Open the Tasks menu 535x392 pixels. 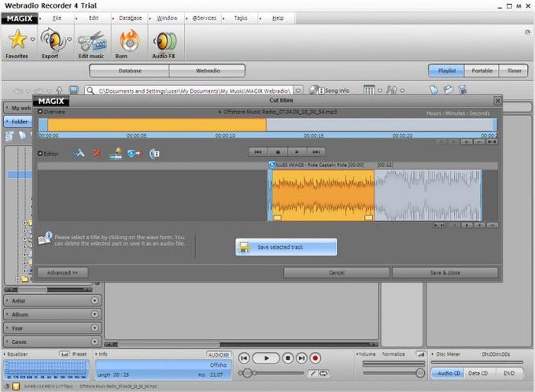[241, 18]
